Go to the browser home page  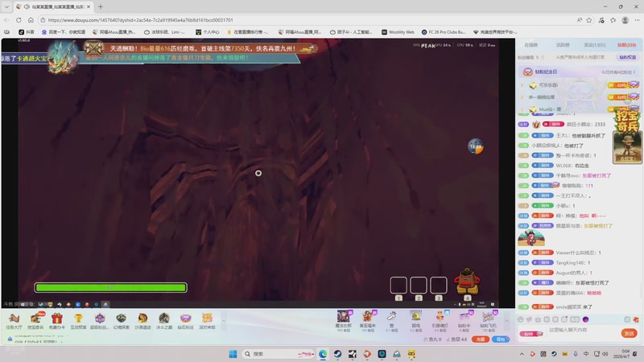31,19
